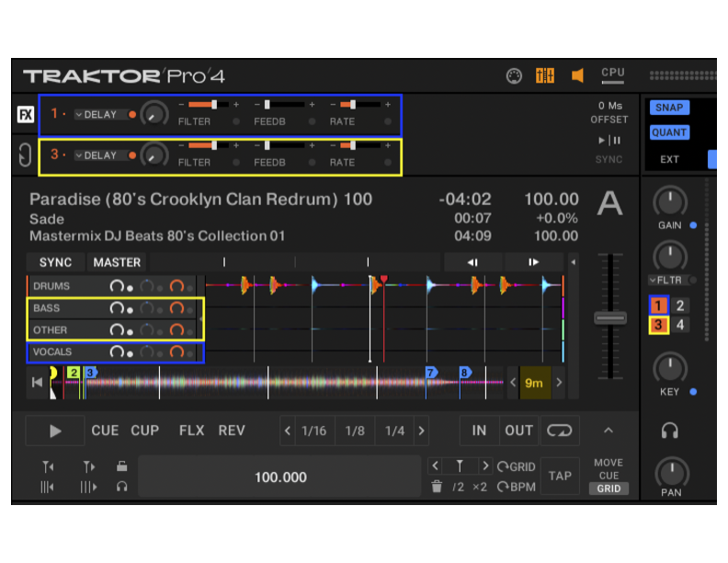The height and width of the screenshot is (563, 728).
Task: Click the VOCALS stem orange FX icon
Action: pos(176,351)
